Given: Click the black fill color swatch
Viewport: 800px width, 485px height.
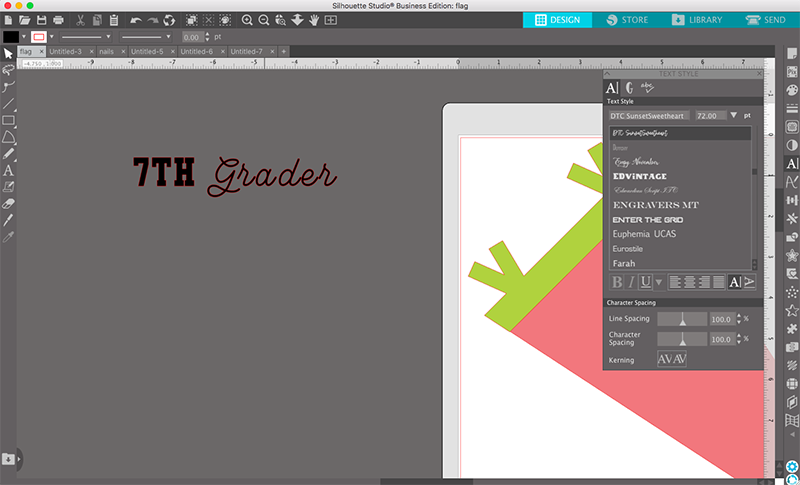Looking at the screenshot, I should 11,37.
